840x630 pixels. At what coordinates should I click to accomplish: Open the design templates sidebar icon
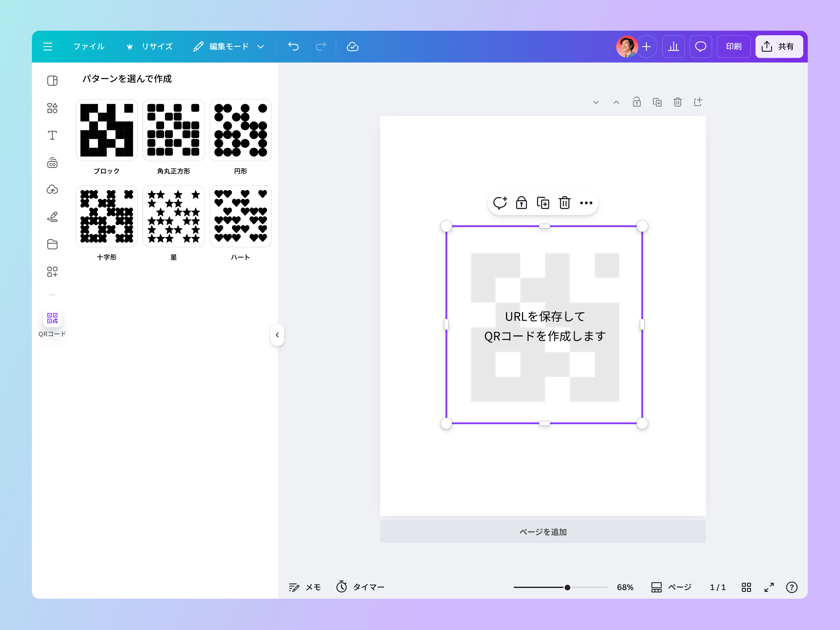pos(52,81)
